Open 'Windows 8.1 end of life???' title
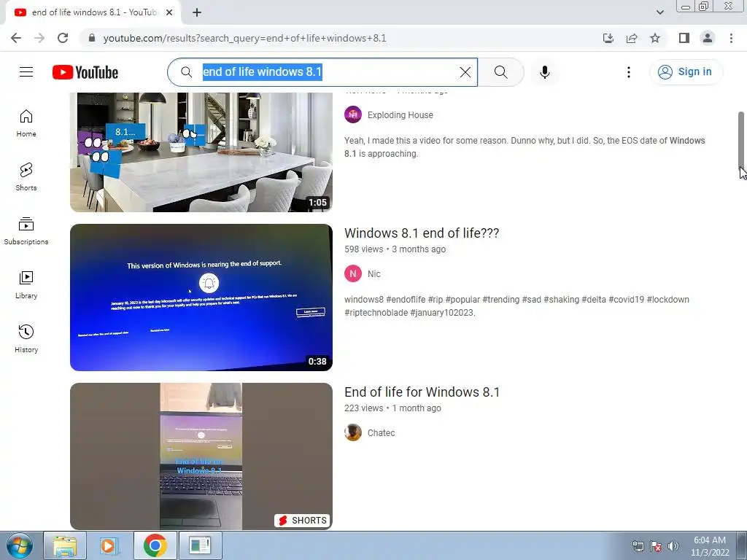Image resolution: width=747 pixels, height=560 pixels. pyautogui.click(x=422, y=233)
